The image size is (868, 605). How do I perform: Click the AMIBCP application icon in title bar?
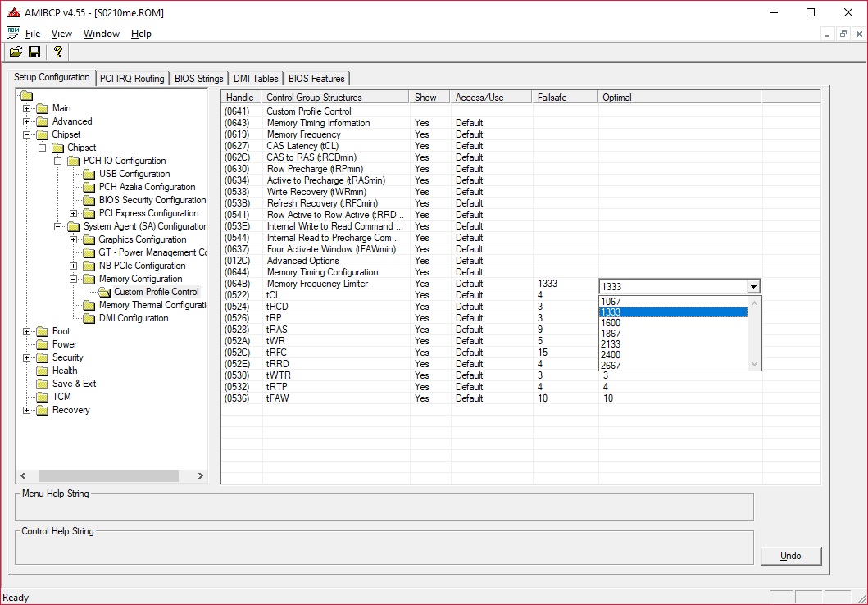click(x=14, y=12)
